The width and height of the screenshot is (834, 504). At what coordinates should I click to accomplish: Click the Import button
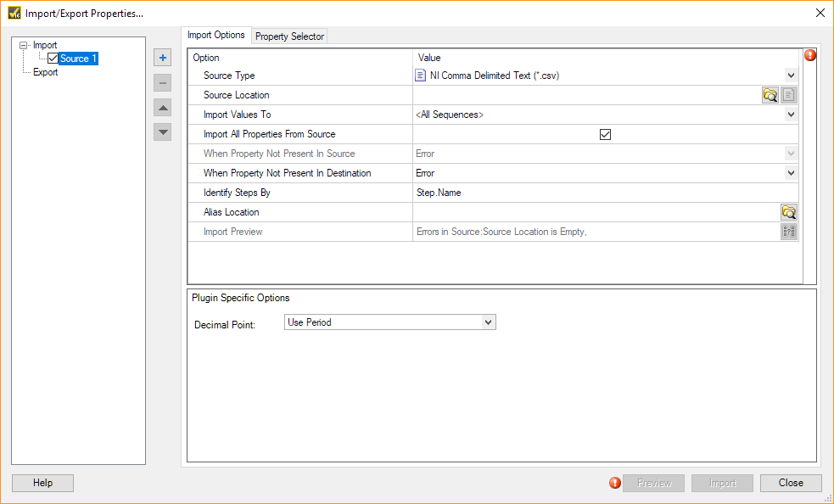722,483
